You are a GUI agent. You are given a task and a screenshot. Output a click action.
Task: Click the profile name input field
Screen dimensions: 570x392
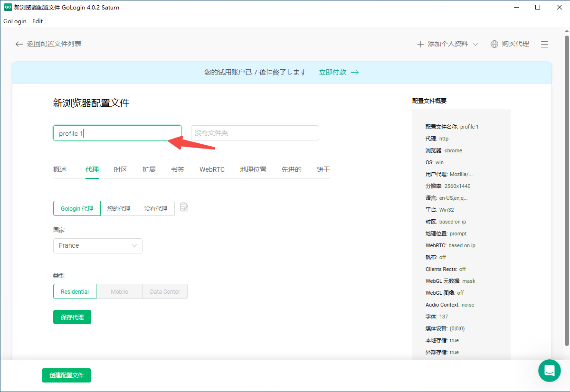(117, 133)
